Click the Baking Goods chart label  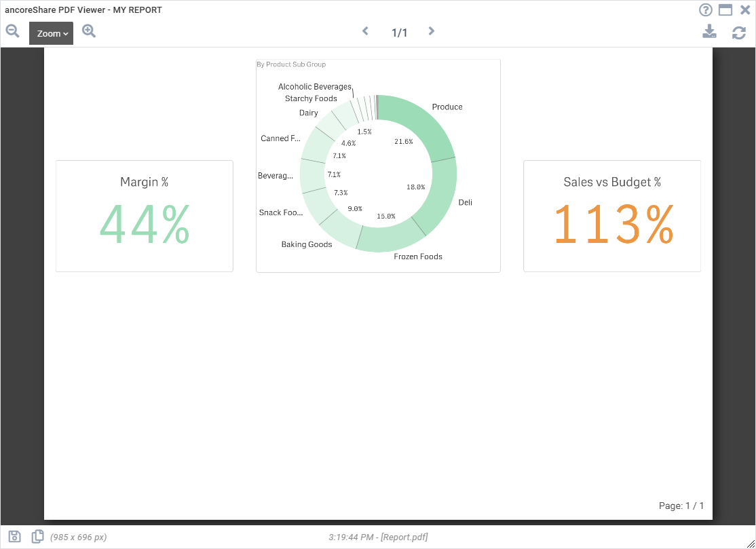tap(307, 244)
